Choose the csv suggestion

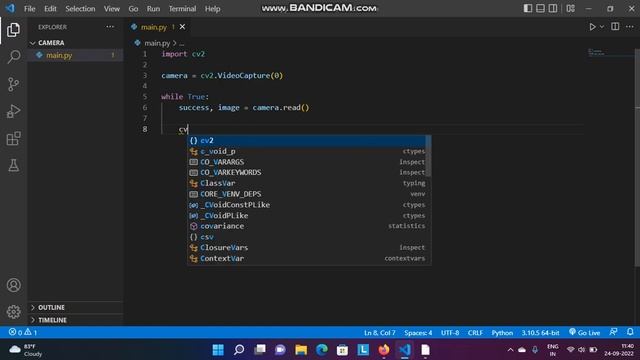[306, 237]
